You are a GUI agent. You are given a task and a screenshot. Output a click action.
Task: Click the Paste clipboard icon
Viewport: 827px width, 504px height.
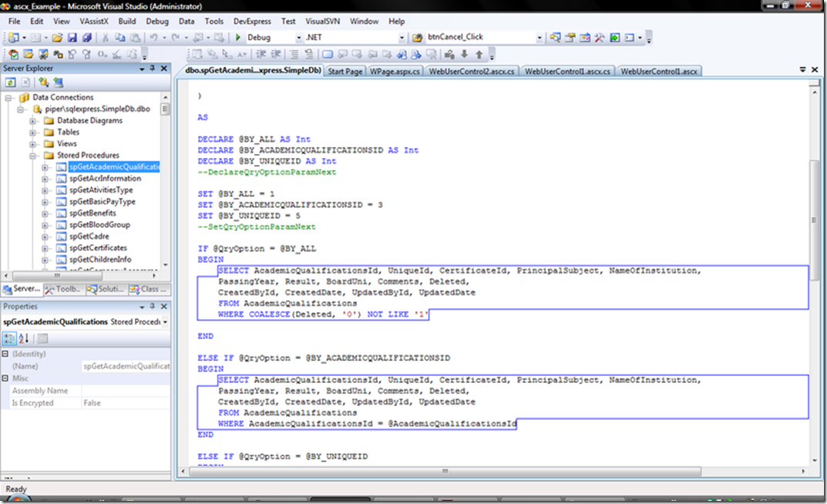(136, 38)
